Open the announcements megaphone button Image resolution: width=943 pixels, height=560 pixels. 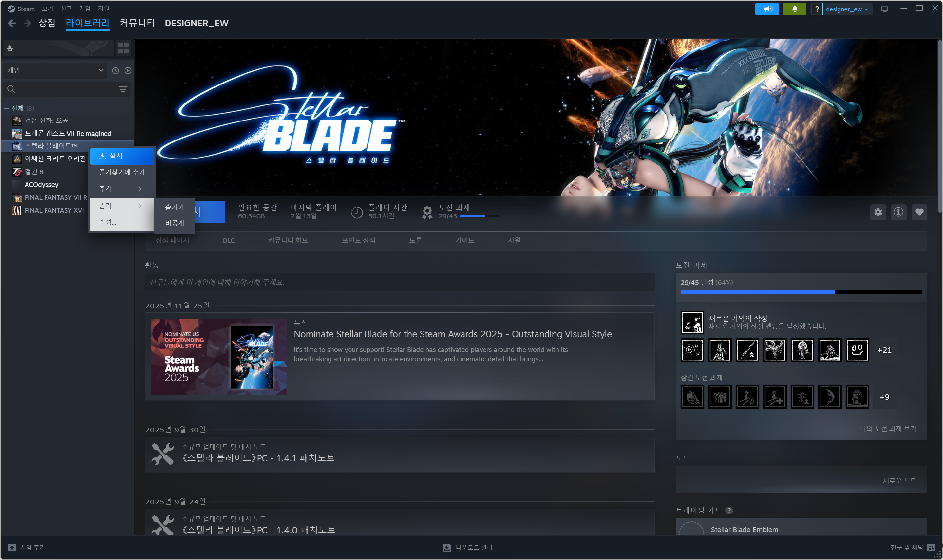tap(767, 9)
